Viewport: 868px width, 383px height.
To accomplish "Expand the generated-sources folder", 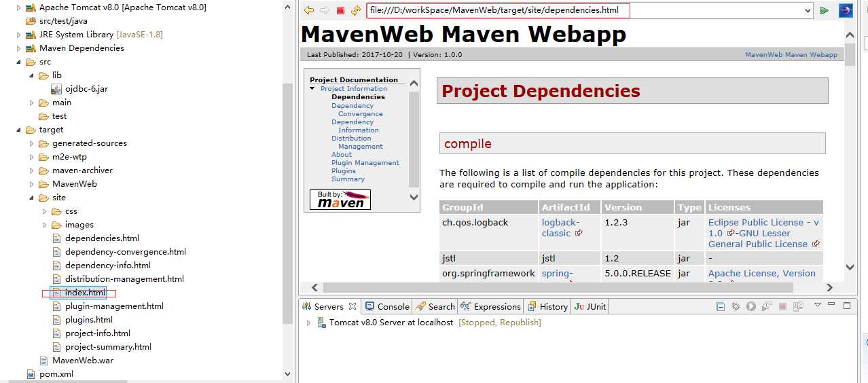I will (x=32, y=143).
